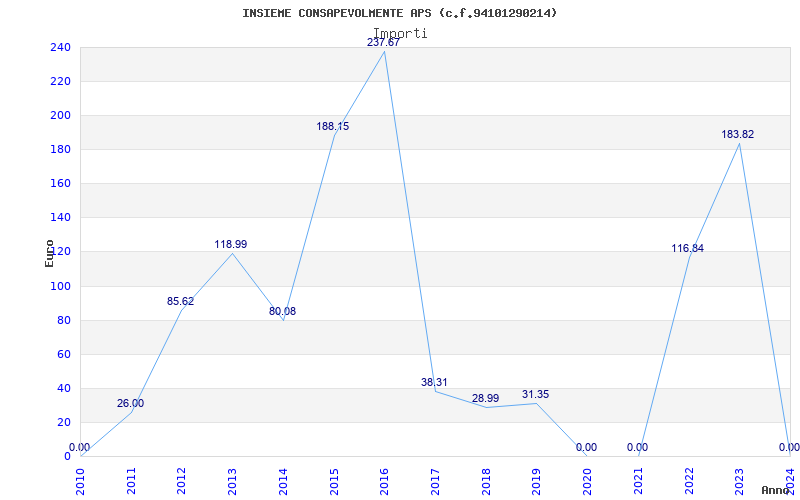Screen dimensions: 800x500
Task: Click the 26.00 data label
Action: (x=130, y=404)
